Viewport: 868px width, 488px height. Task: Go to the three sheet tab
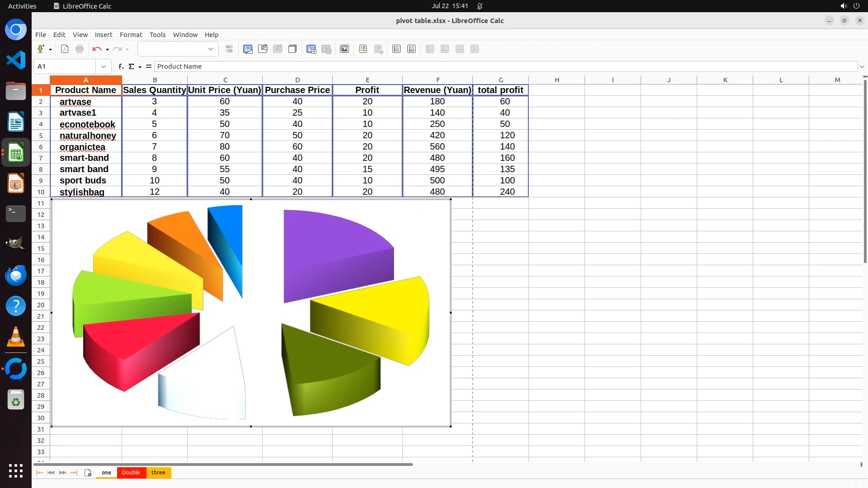tap(158, 473)
